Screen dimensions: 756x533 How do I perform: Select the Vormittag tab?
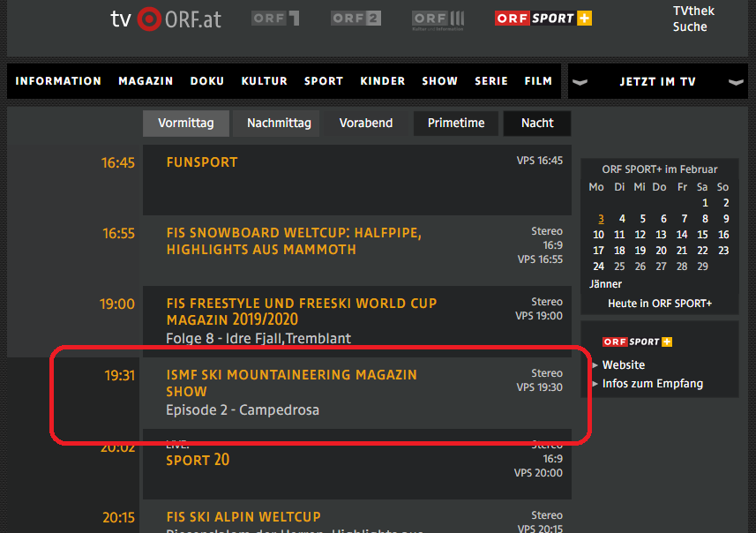185,124
